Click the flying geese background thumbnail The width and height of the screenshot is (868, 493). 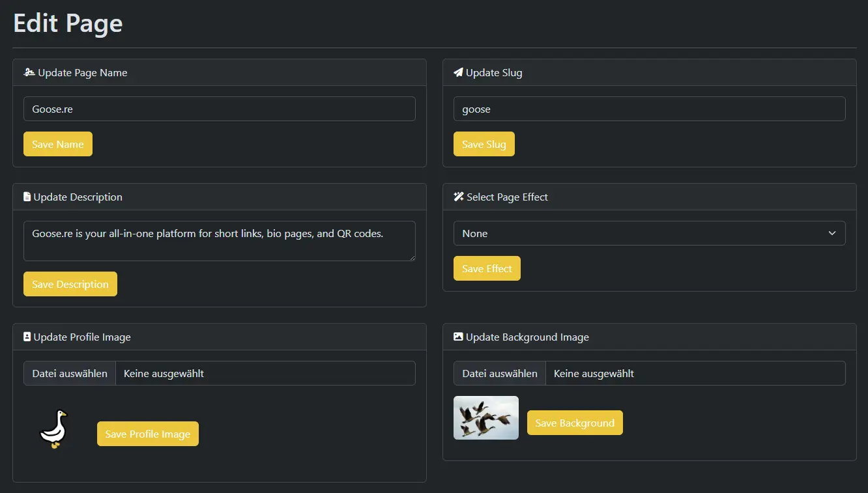[486, 417]
